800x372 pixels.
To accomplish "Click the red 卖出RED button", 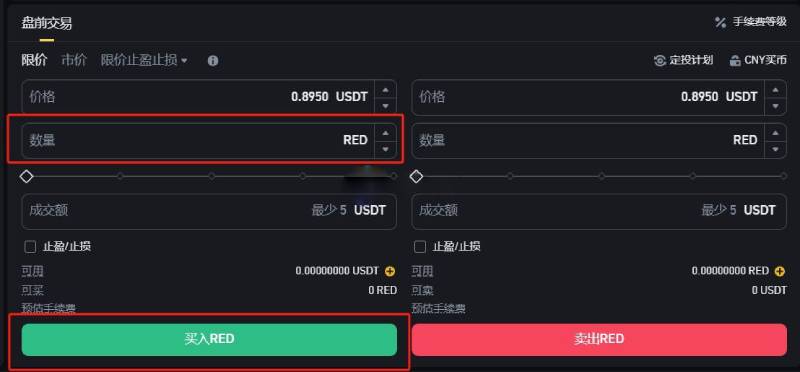I will pos(599,339).
